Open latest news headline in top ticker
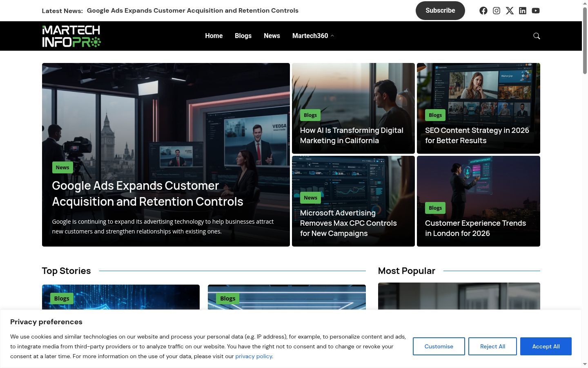Screen dimensions: 588x368 tap(193, 11)
